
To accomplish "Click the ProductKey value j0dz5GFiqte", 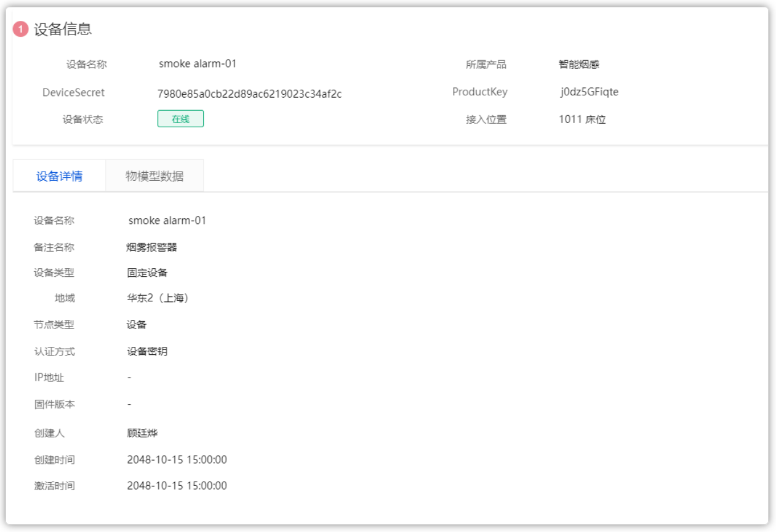I will (x=589, y=92).
